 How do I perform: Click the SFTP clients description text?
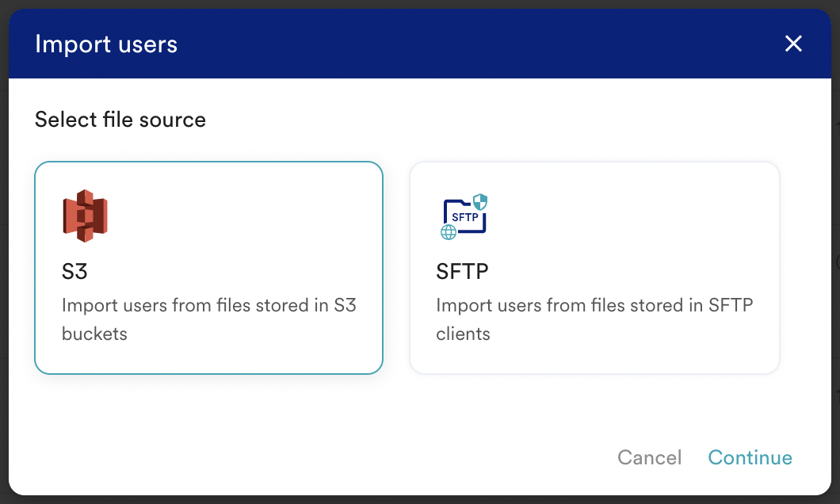click(594, 319)
